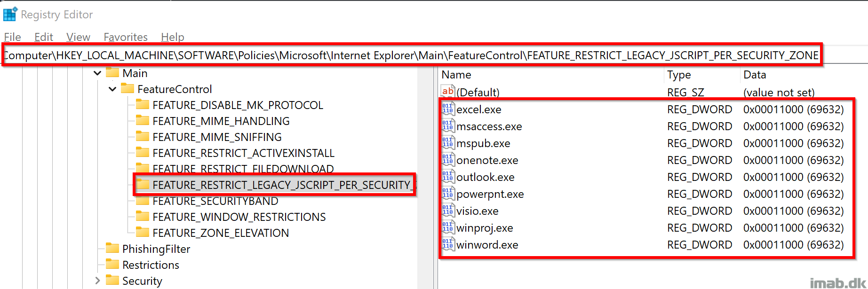Click the (value not set) data cell
The width and height of the screenshot is (868, 289).
coord(779,92)
